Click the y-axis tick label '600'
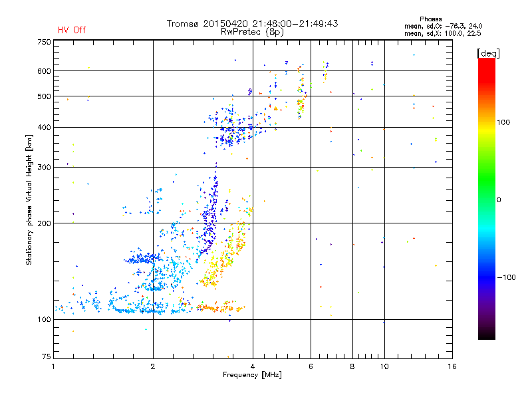 tap(45, 71)
